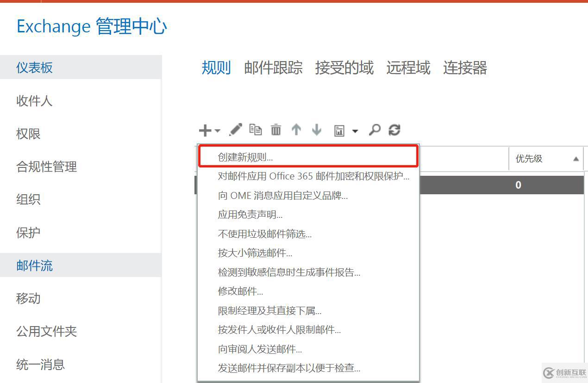Select 向审阅人发送邮件... entry

308,349
